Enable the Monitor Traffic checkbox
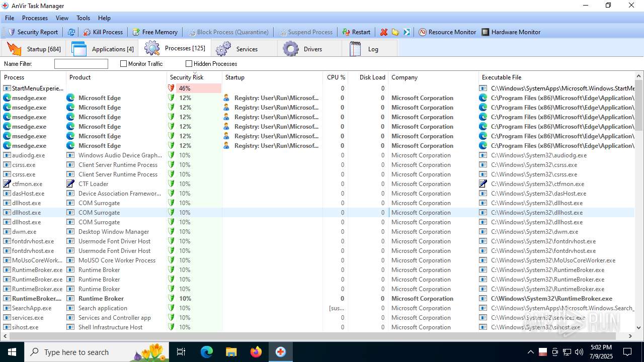Viewport: 644px width, 362px height. click(124, 64)
